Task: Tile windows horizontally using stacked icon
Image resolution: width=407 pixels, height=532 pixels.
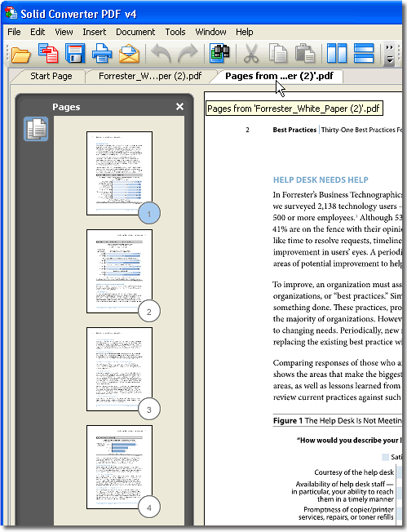Action: click(364, 53)
